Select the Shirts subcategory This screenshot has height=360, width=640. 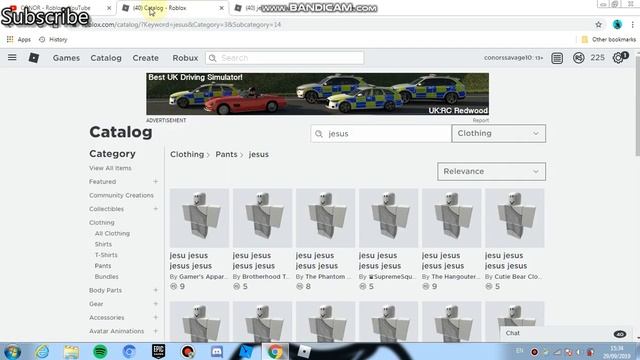103,244
